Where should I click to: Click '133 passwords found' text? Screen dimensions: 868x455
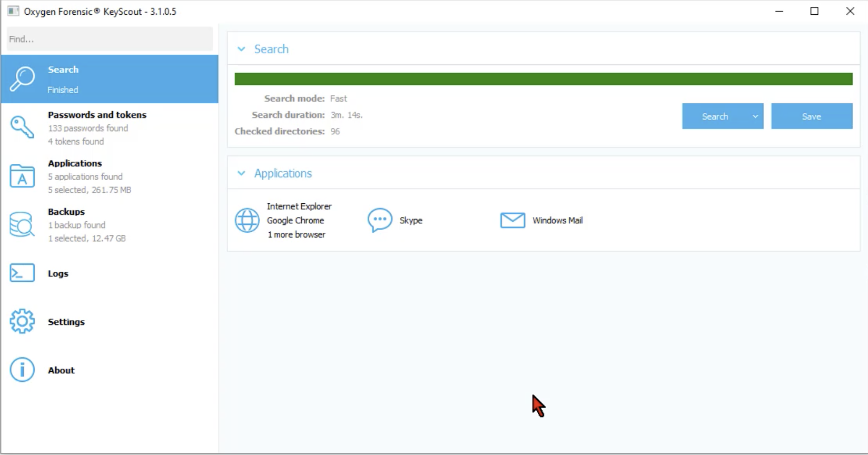point(88,128)
